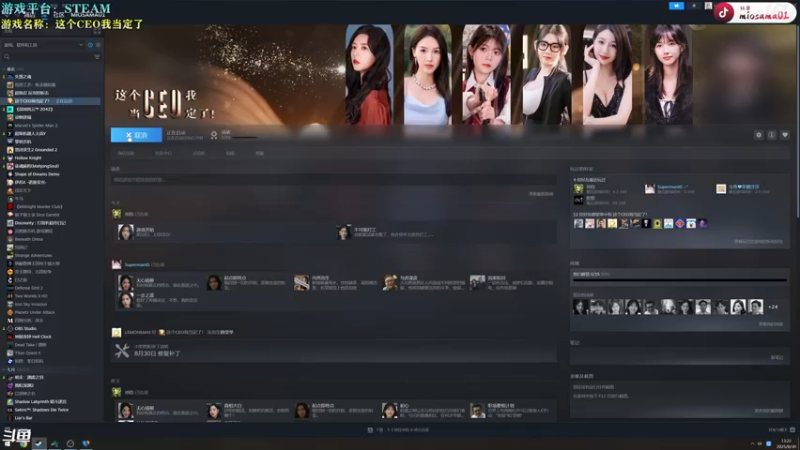Viewport: 800px width, 450px height.
Task: Click LEMONMAN avatar in activity feed
Action: (x=116, y=333)
